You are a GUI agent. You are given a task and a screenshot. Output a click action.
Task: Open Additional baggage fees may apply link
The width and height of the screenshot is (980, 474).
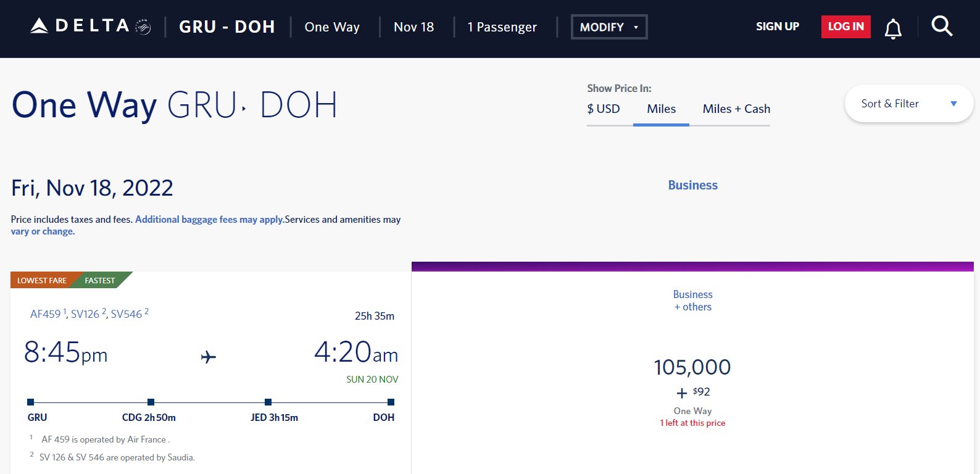210,219
